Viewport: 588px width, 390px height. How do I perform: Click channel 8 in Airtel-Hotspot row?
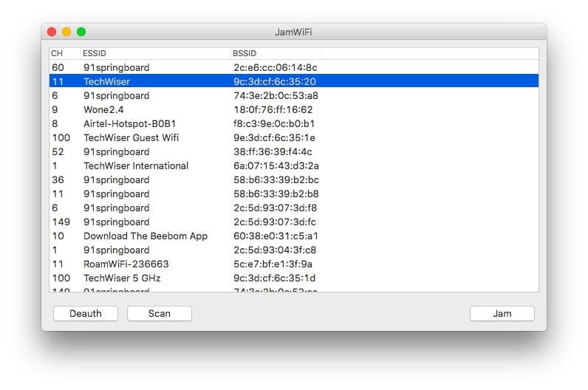click(x=55, y=124)
